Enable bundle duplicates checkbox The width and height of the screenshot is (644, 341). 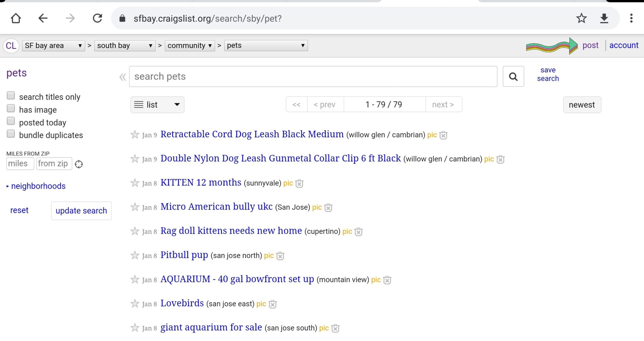pos(11,134)
